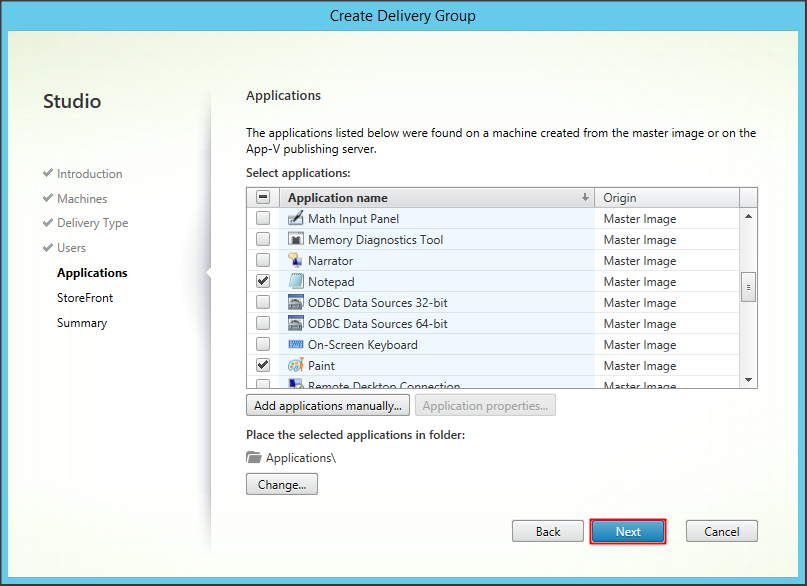Uncheck the Notepad checkbox

click(x=263, y=282)
